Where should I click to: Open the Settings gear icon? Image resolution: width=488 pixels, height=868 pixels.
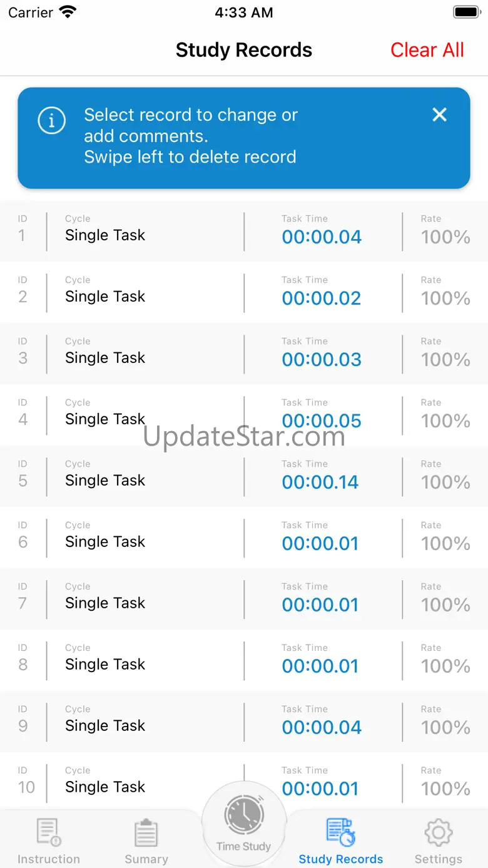438,832
